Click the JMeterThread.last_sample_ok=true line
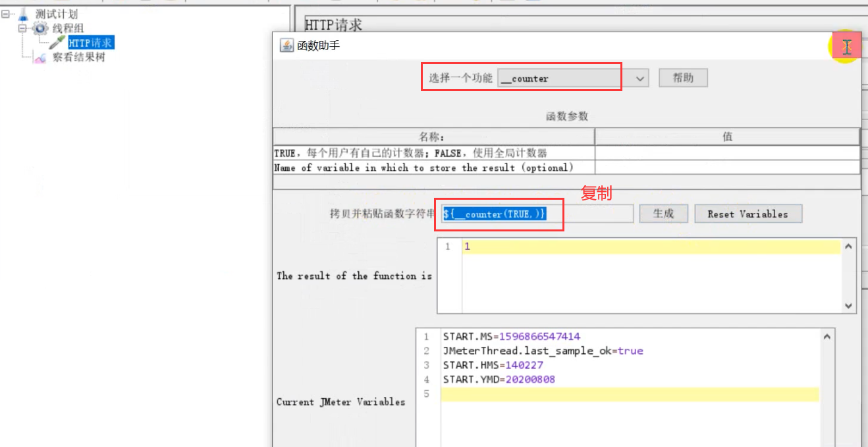 tap(543, 351)
